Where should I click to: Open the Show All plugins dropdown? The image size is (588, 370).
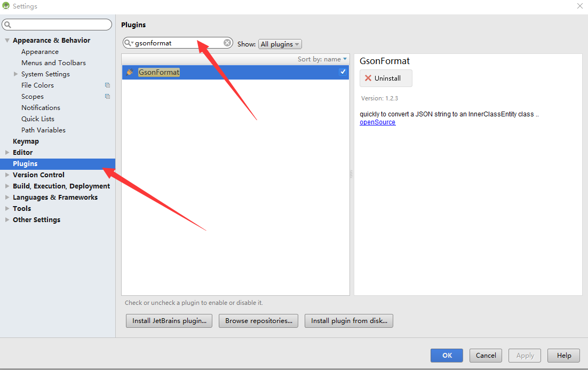click(x=280, y=44)
